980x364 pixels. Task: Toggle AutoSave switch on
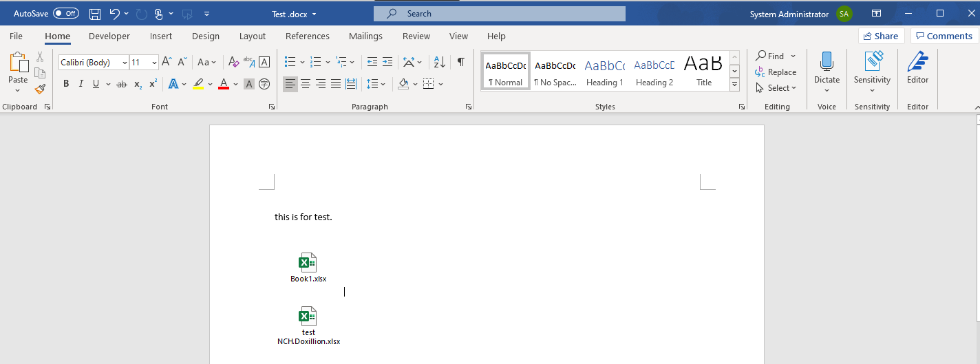pyautogui.click(x=66, y=13)
